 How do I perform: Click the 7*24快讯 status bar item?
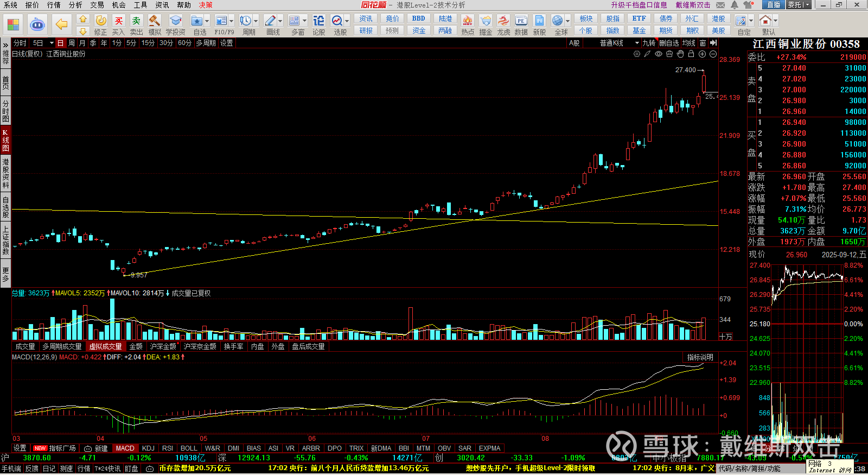[x=107, y=468]
